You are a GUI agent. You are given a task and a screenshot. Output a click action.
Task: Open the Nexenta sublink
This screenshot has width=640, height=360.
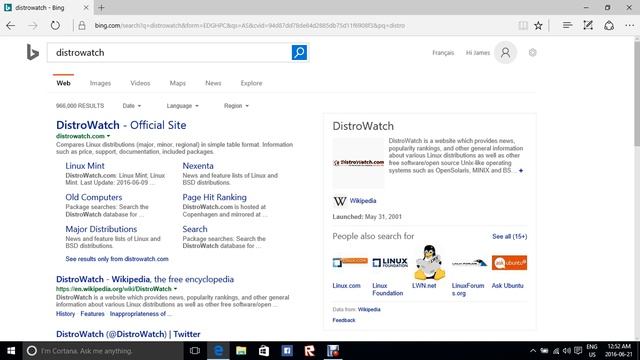(198, 166)
